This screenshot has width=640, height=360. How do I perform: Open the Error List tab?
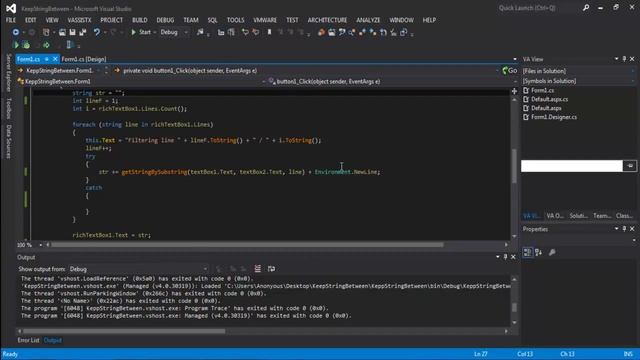[28, 340]
